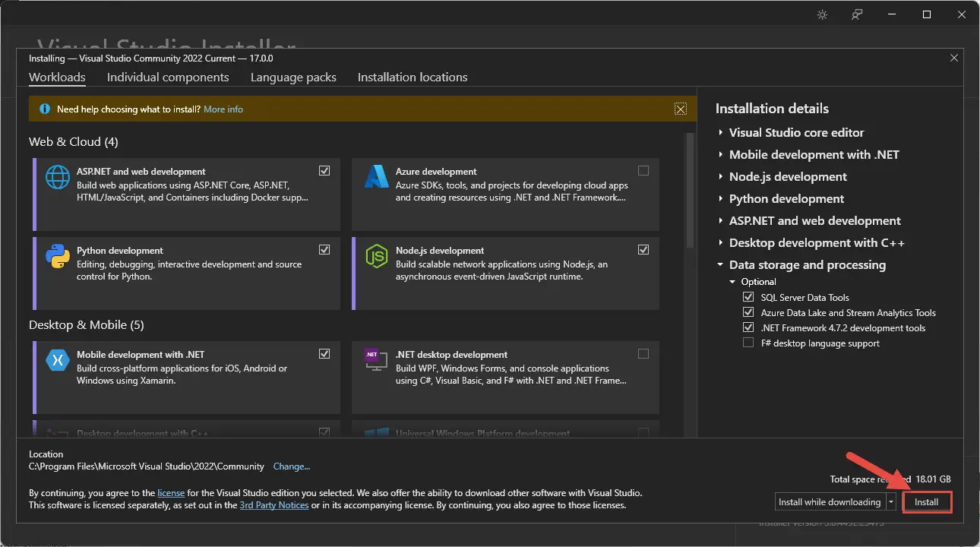This screenshot has width=980, height=547.
Task: Click the Node.js development hexagon icon
Action: [x=377, y=256]
